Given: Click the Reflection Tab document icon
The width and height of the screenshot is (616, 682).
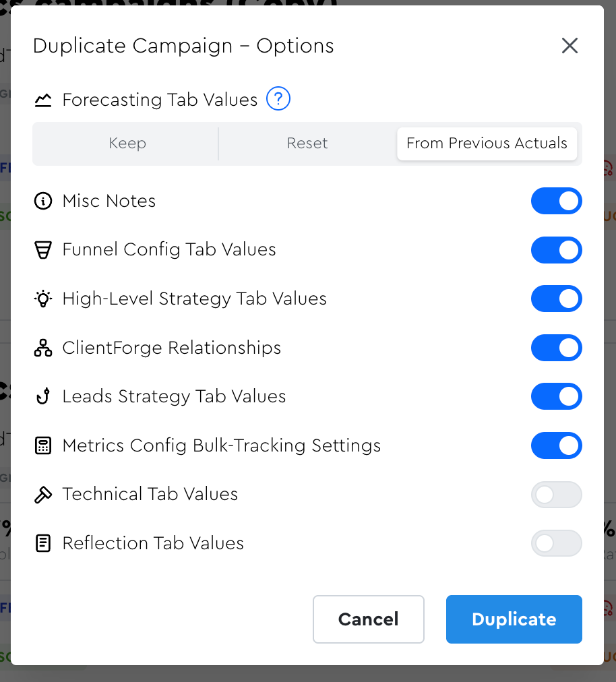Looking at the screenshot, I should pos(43,543).
